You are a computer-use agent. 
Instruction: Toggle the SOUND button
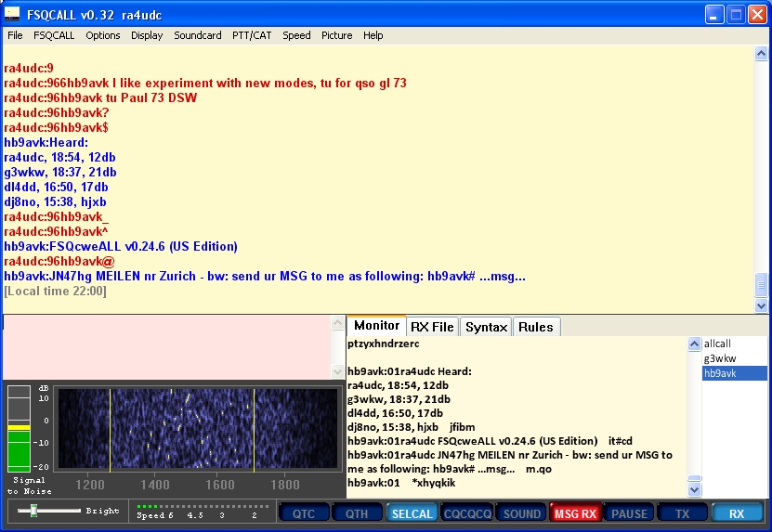point(521,513)
